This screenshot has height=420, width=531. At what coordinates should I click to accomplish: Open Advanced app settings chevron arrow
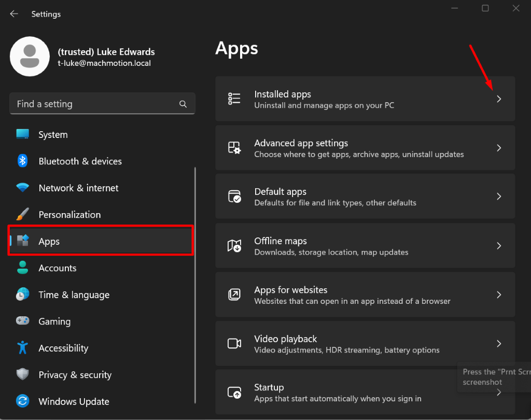pyautogui.click(x=499, y=148)
